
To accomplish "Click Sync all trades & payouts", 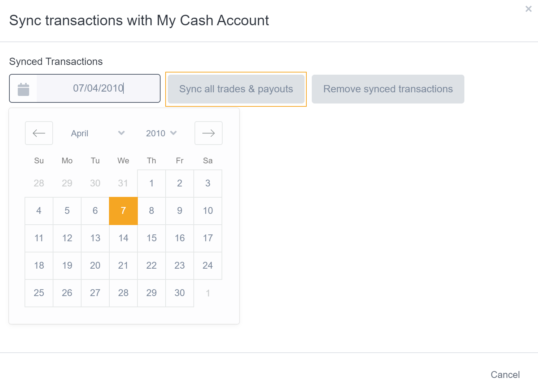I will [236, 89].
